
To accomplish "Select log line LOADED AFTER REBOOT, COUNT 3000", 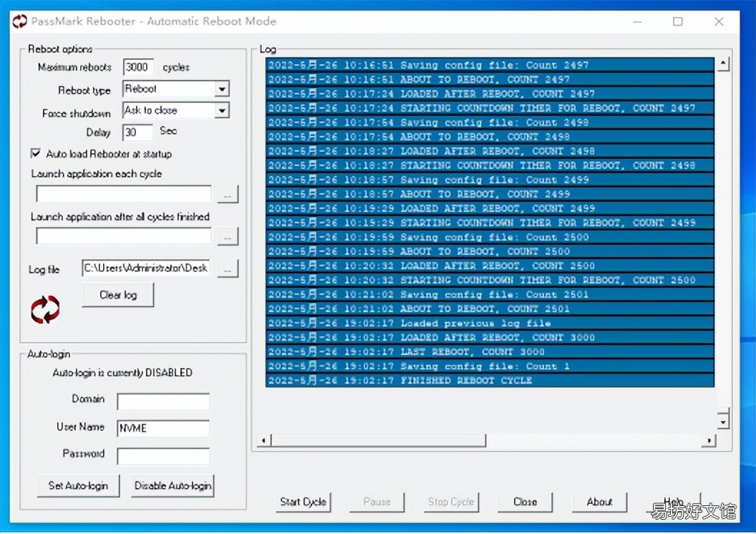I will click(x=490, y=337).
